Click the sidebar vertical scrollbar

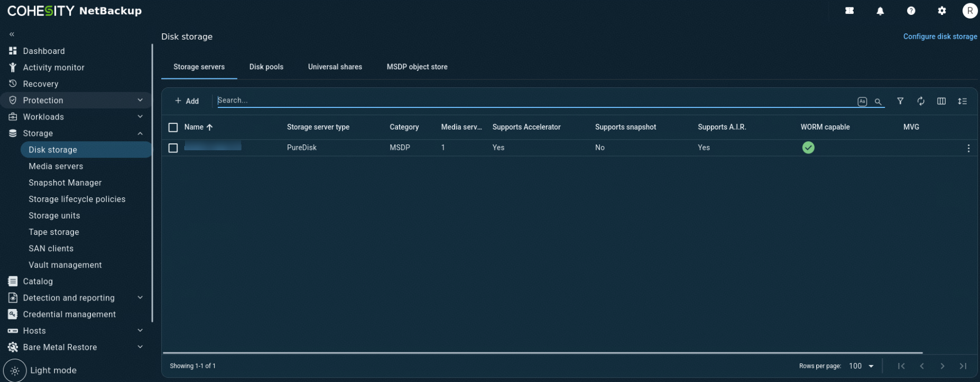point(152,183)
